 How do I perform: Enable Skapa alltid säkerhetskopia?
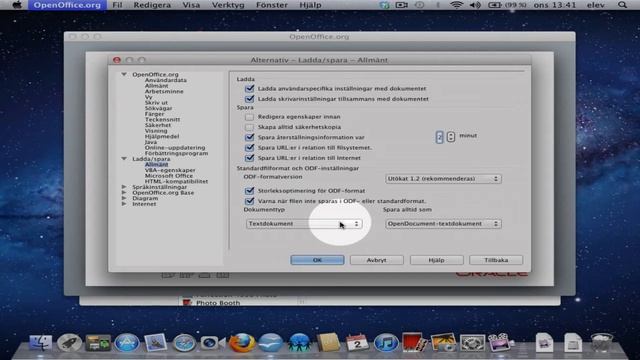(x=249, y=127)
